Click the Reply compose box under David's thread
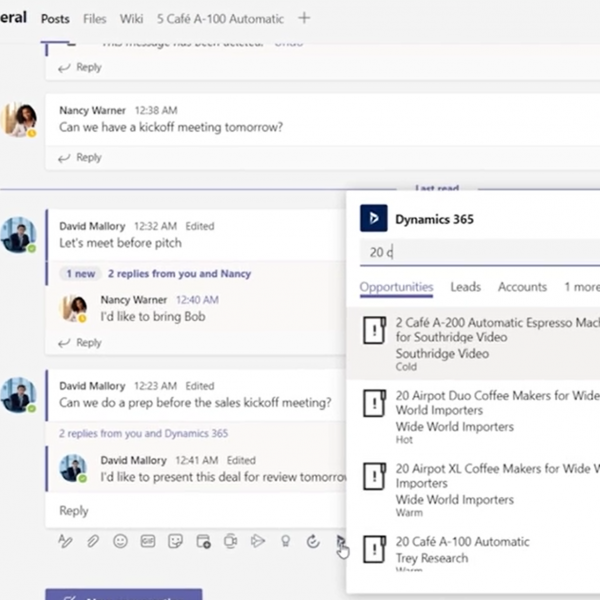Viewport: 600px width, 600px height. 196,510
